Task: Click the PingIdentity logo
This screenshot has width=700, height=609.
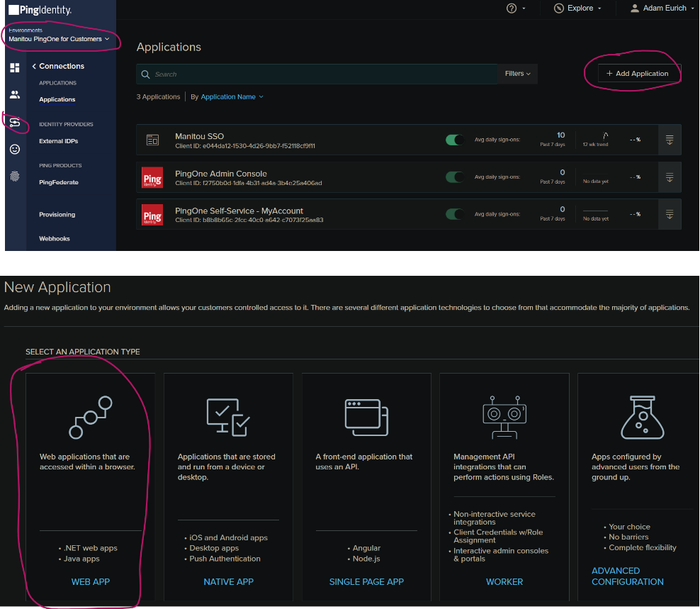Action: (x=40, y=10)
